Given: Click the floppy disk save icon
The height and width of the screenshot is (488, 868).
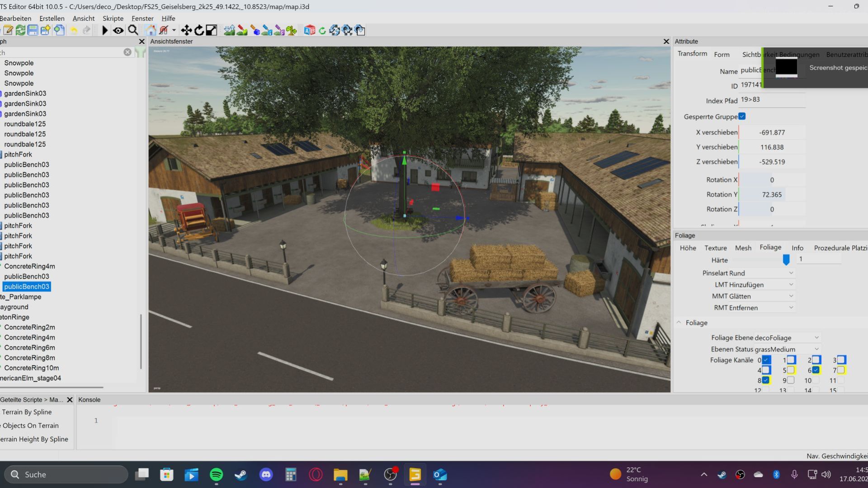Looking at the screenshot, I should [33, 30].
